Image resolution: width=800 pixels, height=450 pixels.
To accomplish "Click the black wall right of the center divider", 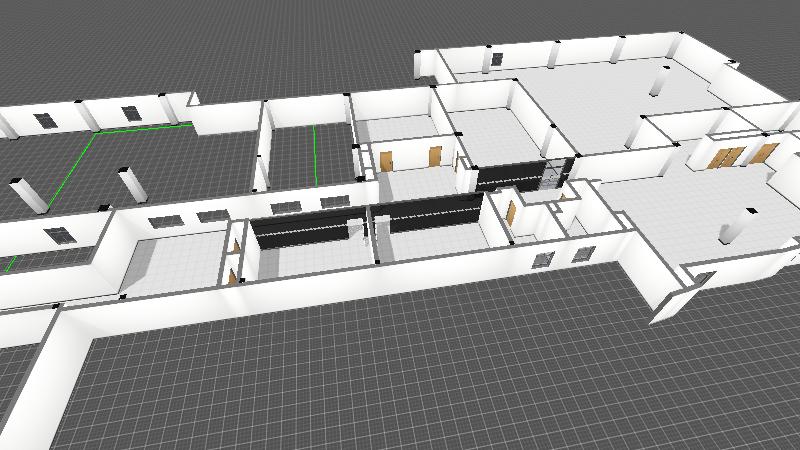I will (428, 213).
